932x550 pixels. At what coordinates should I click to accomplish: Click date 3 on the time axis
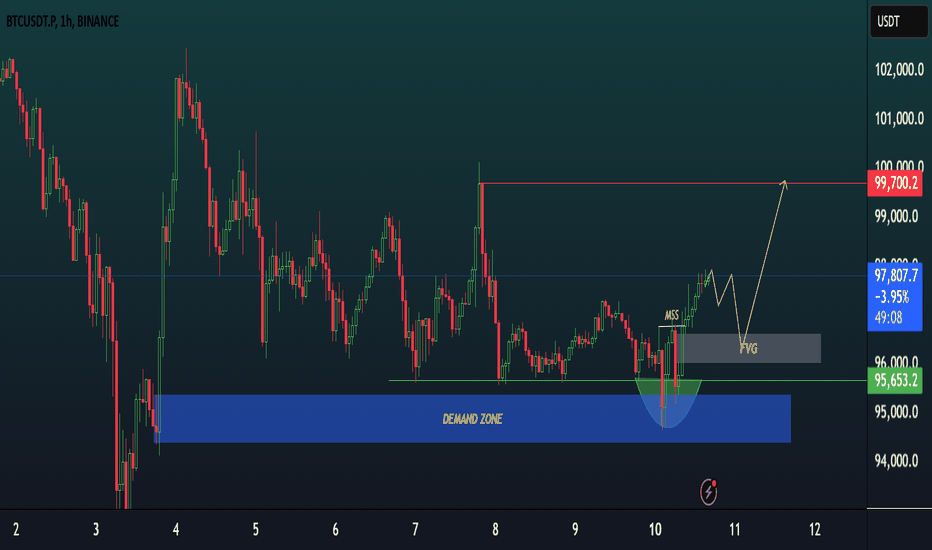pos(96,529)
